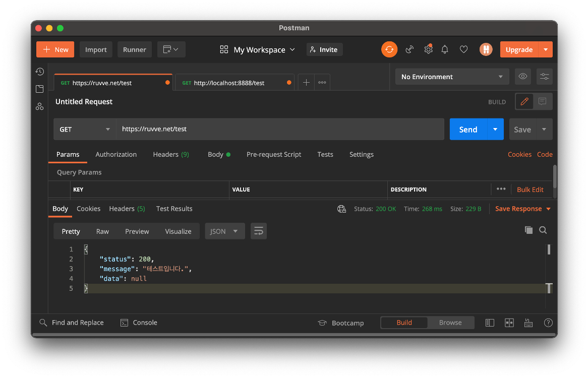
Task: Open the settings gear icon
Action: point(428,49)
